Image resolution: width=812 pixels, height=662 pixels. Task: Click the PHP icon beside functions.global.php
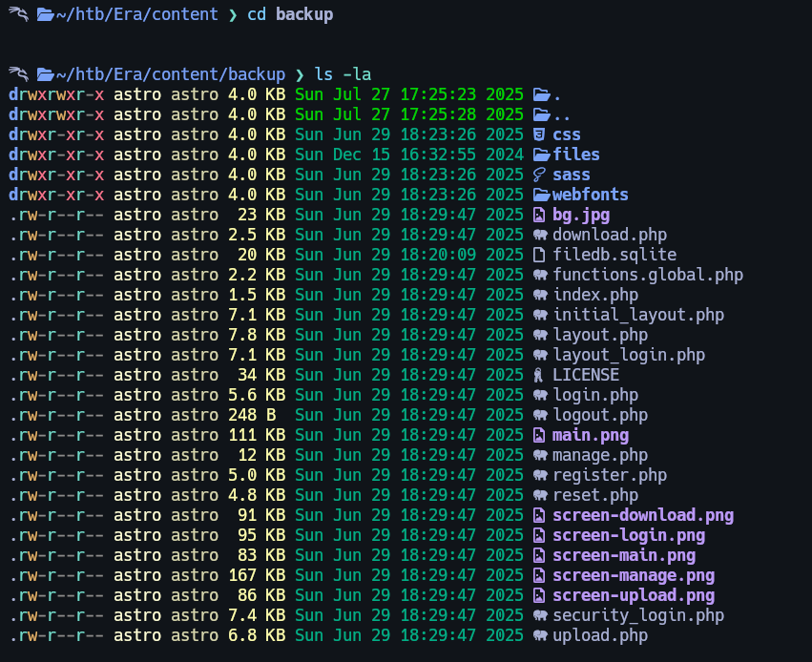click(x=540, y=276)
